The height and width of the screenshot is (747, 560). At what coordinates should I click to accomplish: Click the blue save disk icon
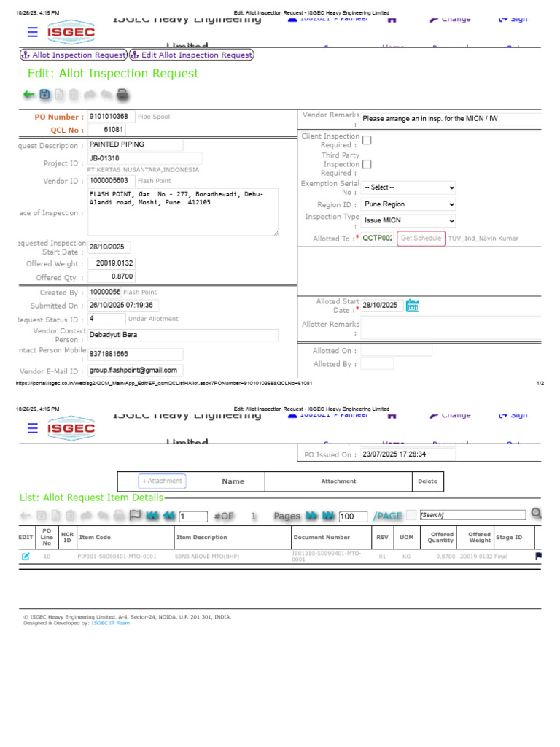44,94
